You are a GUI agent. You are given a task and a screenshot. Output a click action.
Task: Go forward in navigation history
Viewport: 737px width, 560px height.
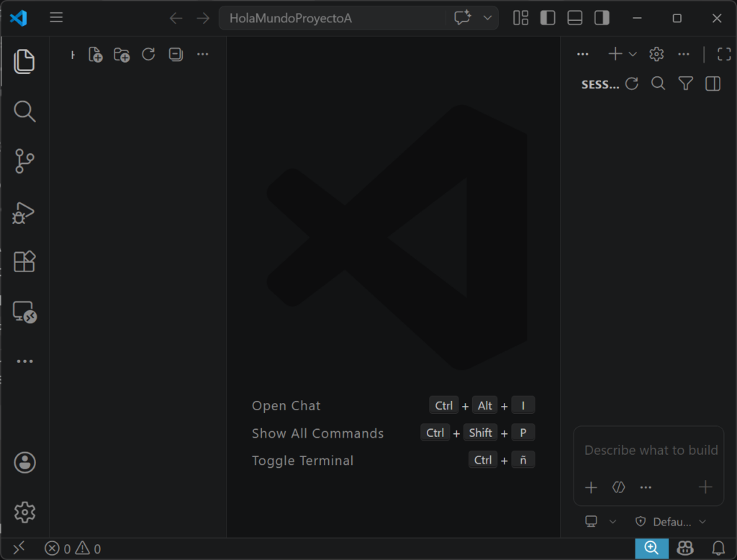click(203, 18)
